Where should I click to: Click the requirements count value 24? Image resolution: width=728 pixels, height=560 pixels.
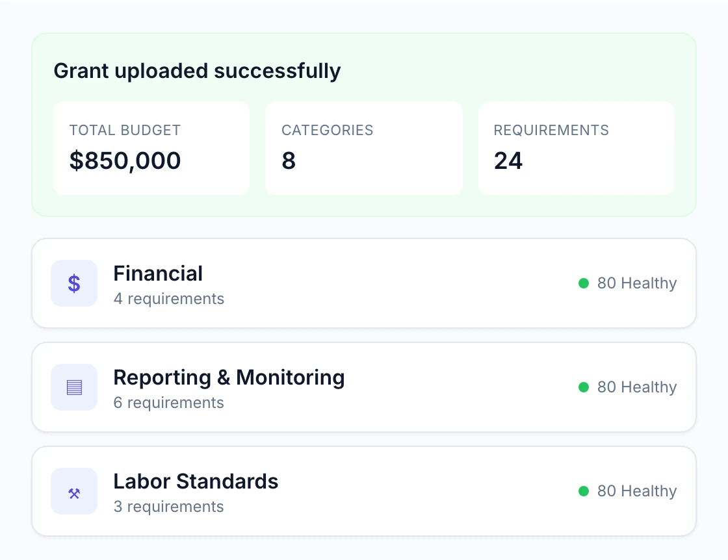coord(508,160)
